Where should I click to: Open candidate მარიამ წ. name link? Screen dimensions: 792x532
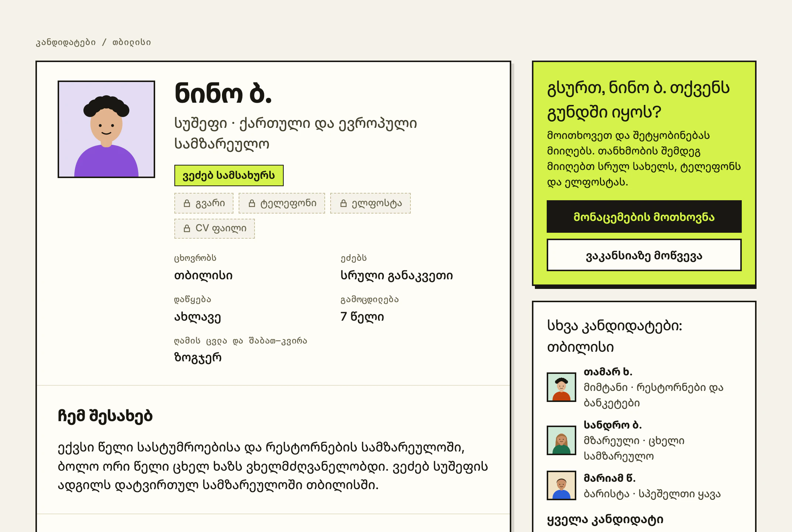[x=610, y=478]
